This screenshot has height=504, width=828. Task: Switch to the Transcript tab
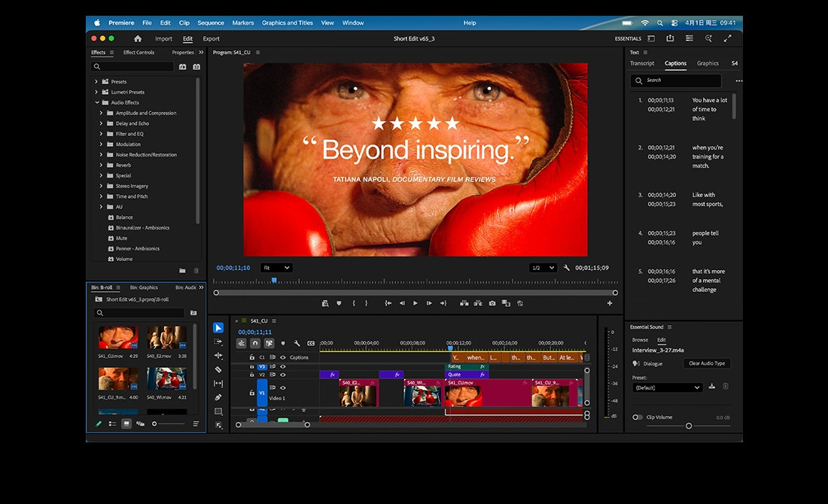pyautogui.click(x=642, y=63)
